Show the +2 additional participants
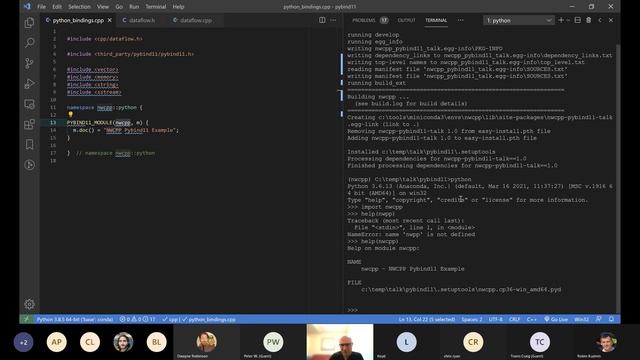Screen dimensions: 640x360 (x=24, y=342)
